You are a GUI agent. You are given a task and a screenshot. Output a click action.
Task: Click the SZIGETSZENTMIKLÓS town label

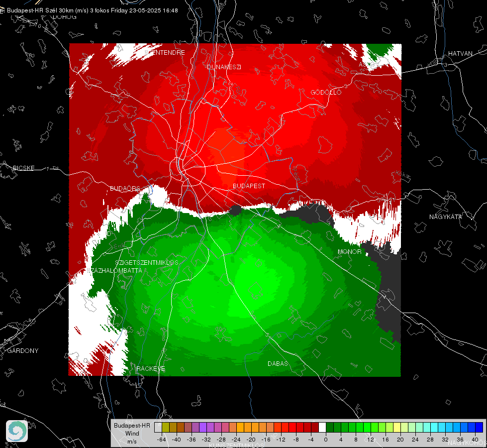click(x=147, y=262)
